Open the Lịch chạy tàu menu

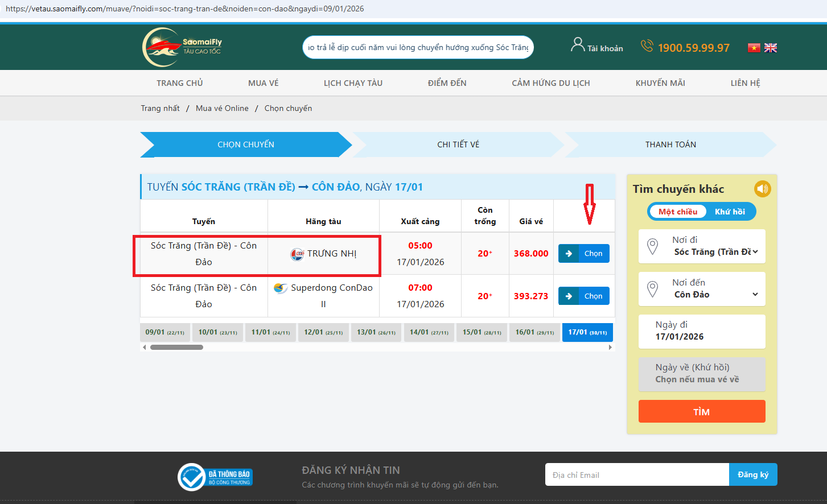pos(353,83)
